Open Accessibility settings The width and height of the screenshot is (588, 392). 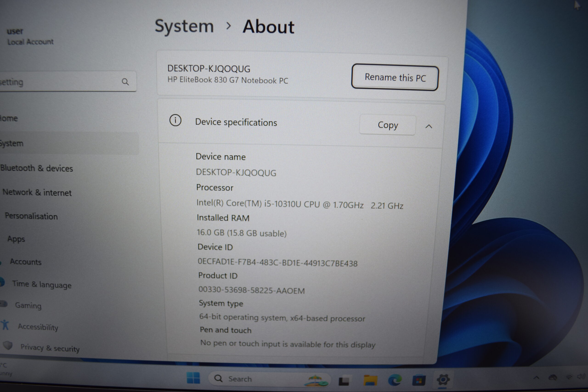pyautogui.click(x=38, y=327)
